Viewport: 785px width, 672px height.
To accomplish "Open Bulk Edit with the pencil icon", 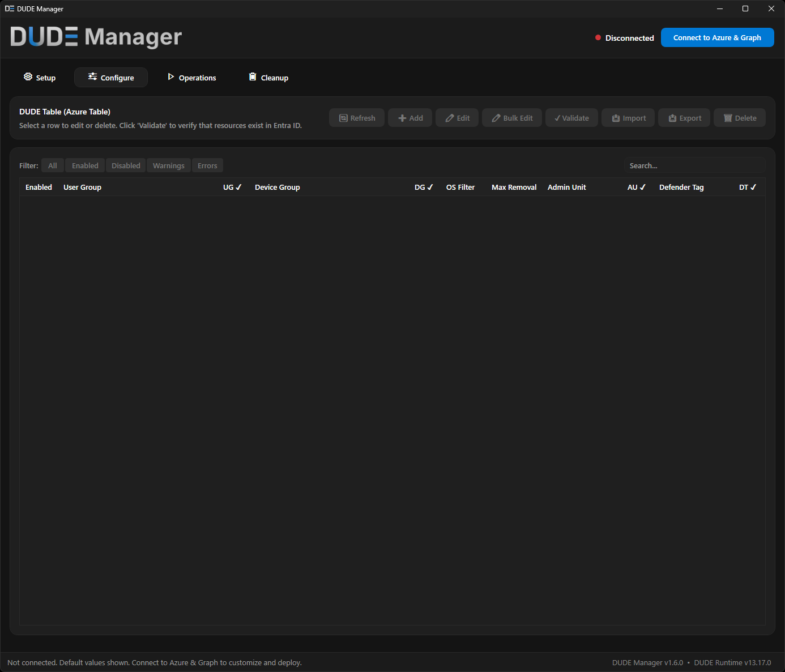I will [x=494, y=118].
